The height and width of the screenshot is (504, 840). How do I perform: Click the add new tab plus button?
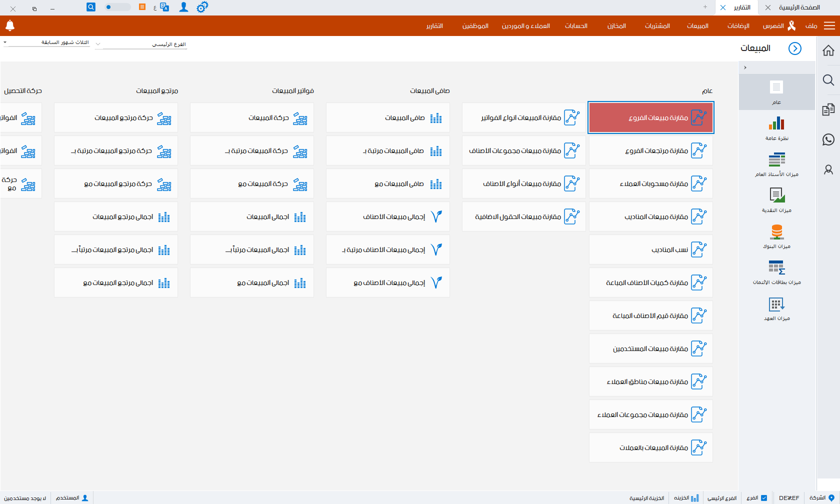705,7
